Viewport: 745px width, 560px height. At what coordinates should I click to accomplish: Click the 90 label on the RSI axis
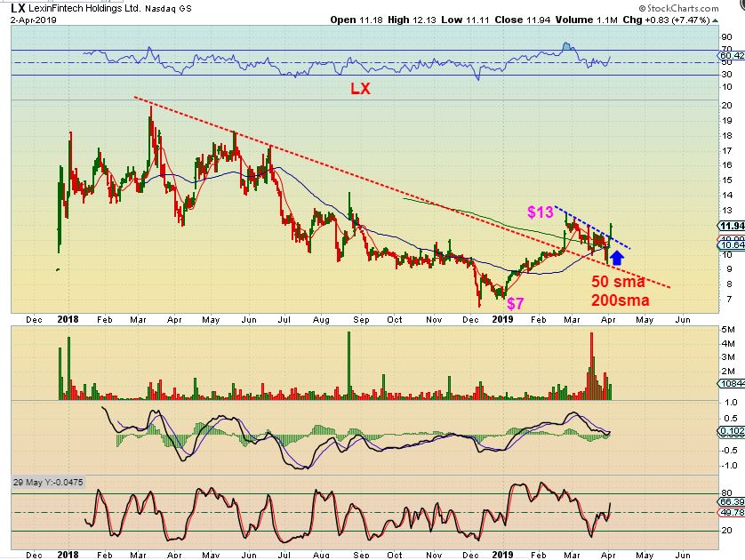[726, 37]
